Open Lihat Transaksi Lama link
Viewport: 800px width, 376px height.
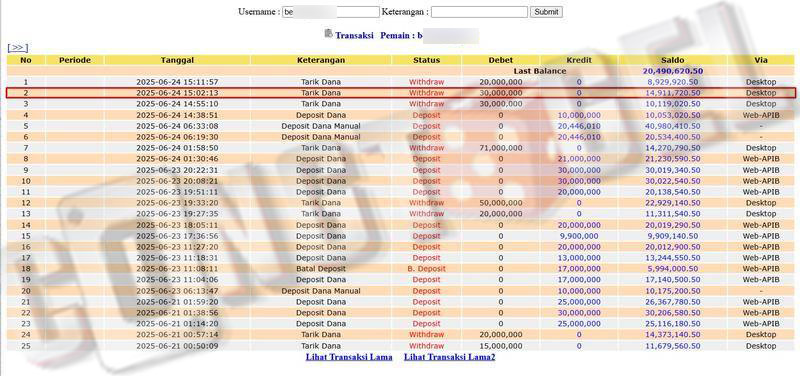click(349, 357)
